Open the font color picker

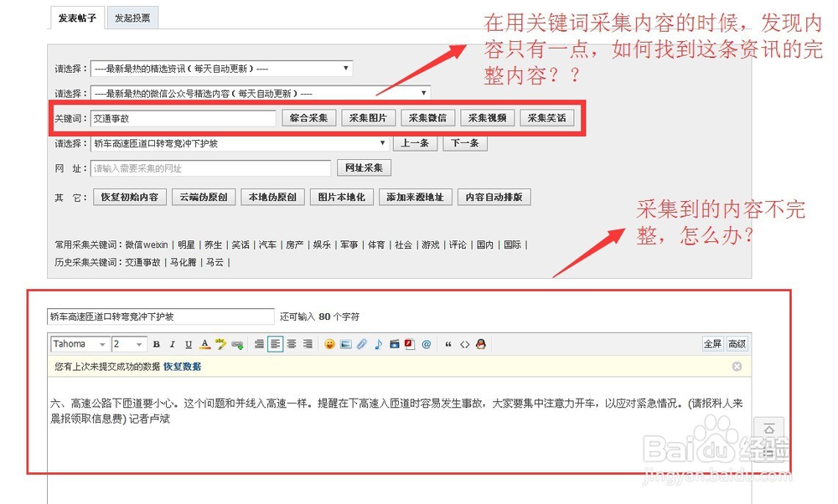coord(204,344)
